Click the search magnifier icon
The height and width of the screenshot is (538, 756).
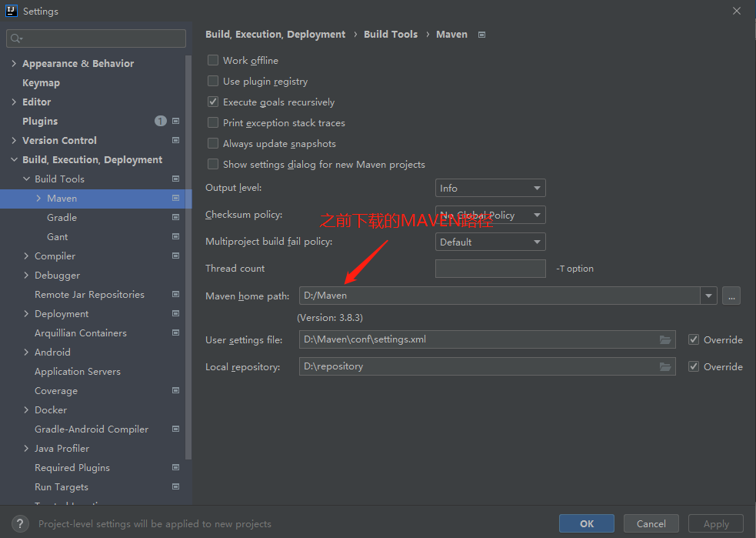pos(16,38)
